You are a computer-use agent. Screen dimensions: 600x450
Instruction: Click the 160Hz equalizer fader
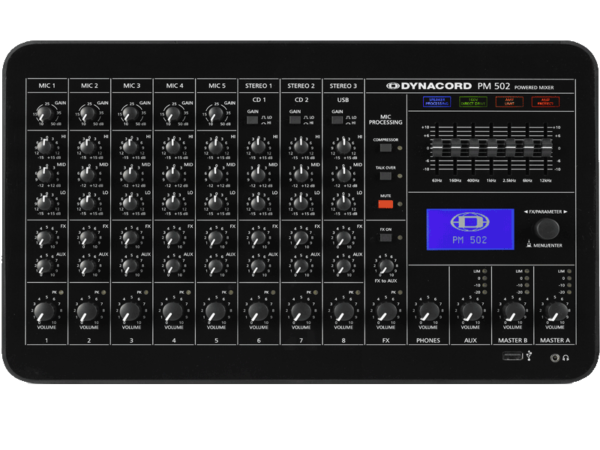point(455,148)
